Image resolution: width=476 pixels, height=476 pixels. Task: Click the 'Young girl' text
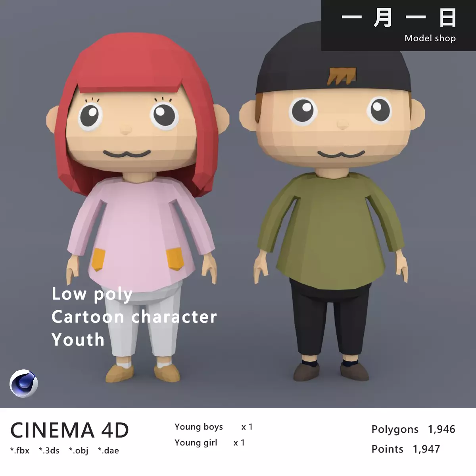196,443
